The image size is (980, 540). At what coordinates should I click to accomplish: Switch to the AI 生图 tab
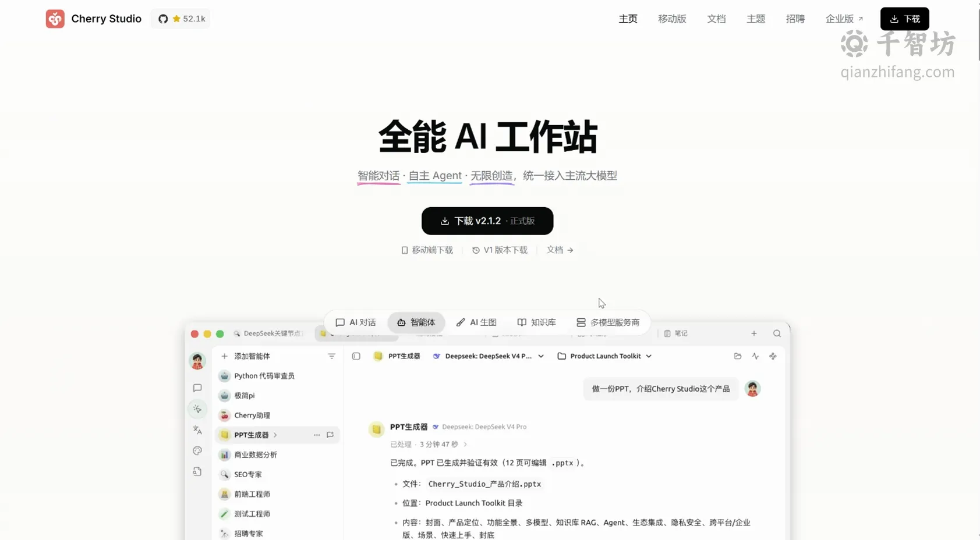[x=476, y=322]
